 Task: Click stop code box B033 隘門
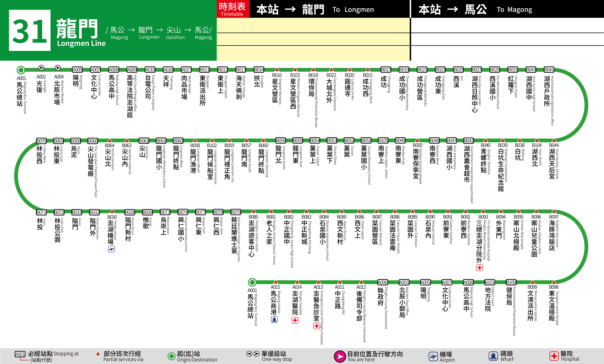point(77,212)
